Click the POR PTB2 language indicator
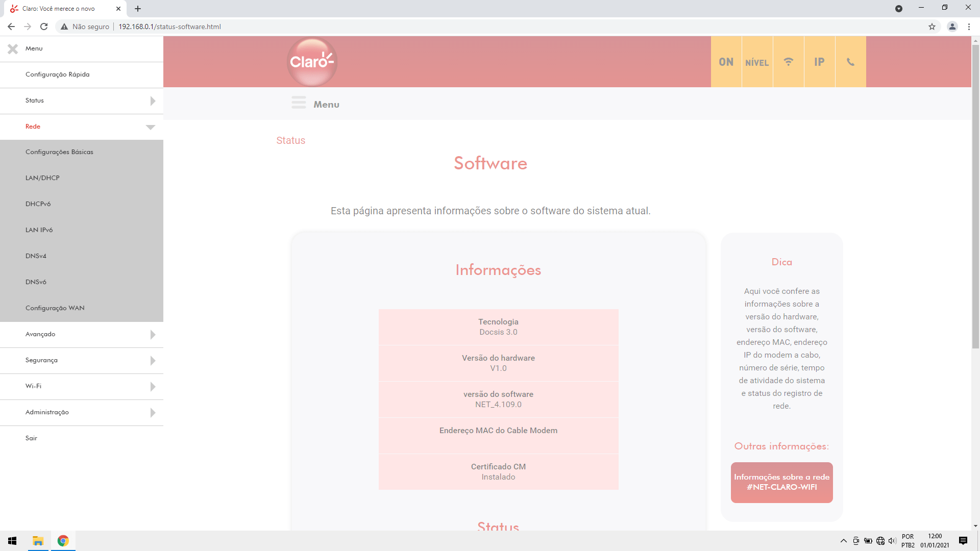The image size is (980, 551). [908, 541]
